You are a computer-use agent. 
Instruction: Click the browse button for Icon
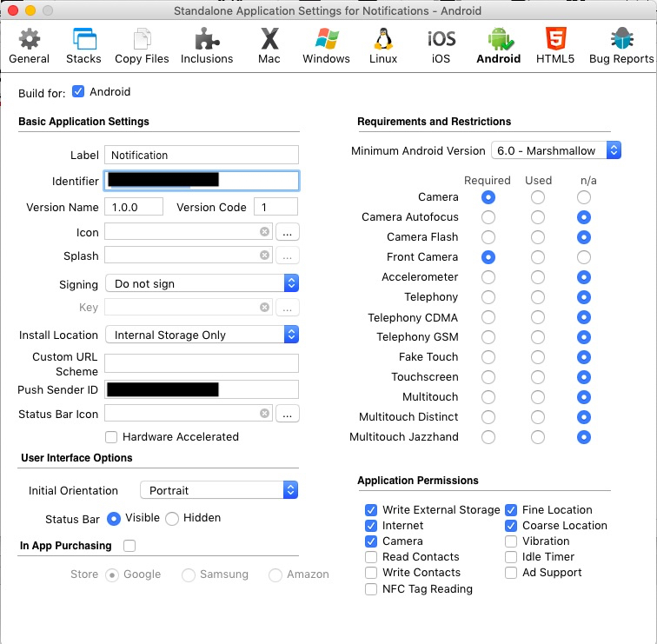(288, 232)
